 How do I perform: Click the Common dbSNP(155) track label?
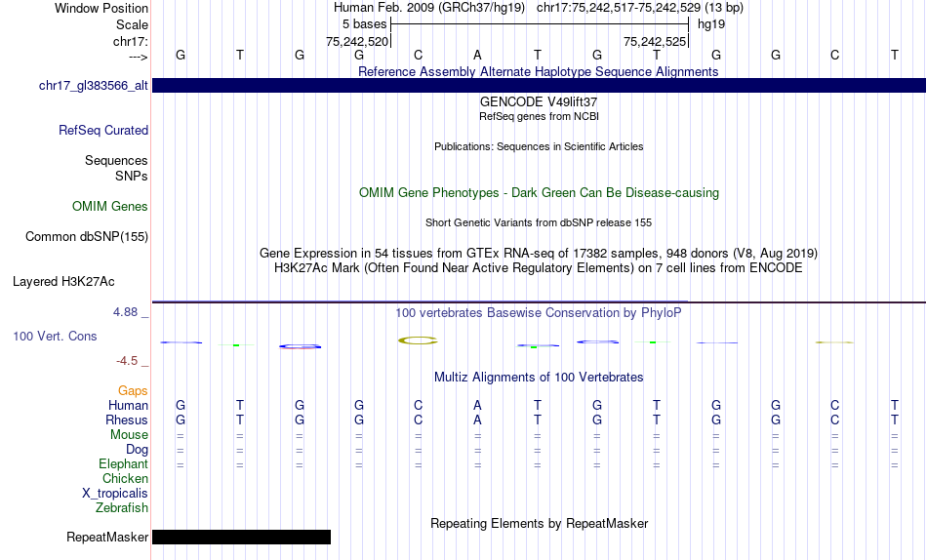coord(87,236)
